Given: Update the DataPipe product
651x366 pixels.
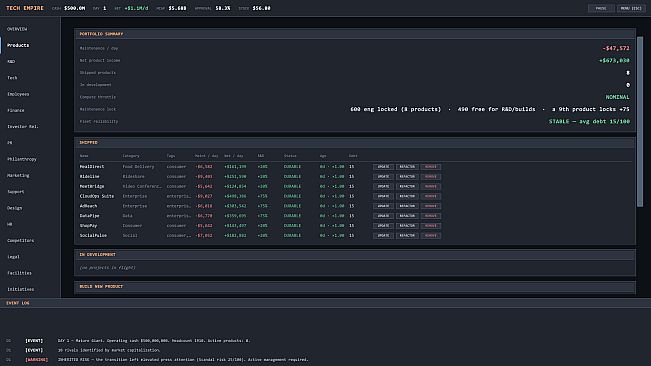Looking at the screenshot, I should pos(383,216).
